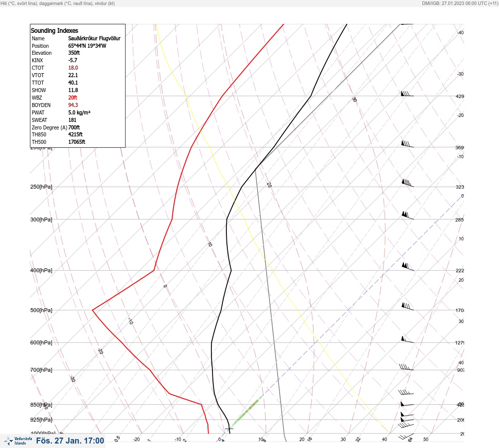Select station name 'Sauðárkrókur Flugvöllur'

[x=94, y=38]
